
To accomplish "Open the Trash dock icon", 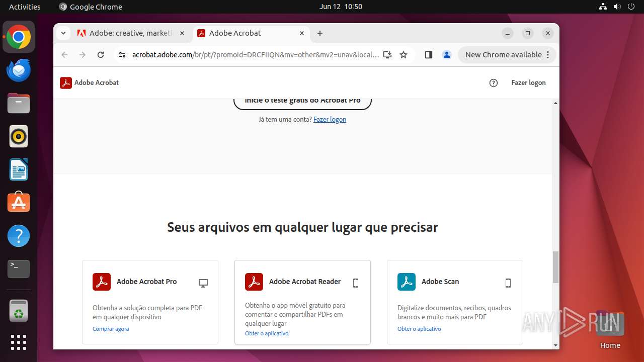I will pos(19,311).
